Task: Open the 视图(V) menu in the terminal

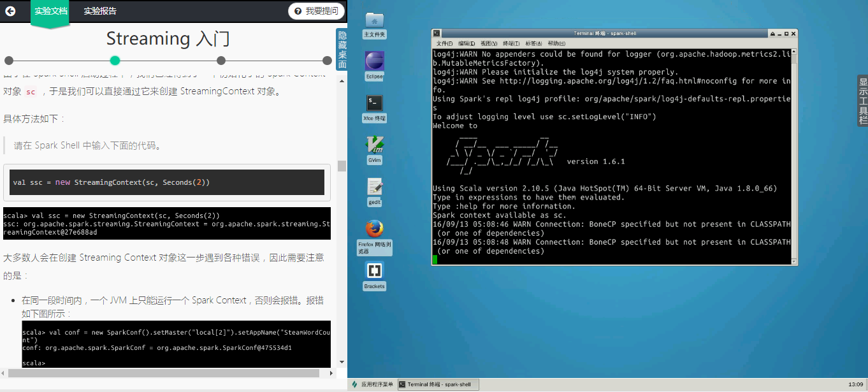Action: [x=489, y=43]
